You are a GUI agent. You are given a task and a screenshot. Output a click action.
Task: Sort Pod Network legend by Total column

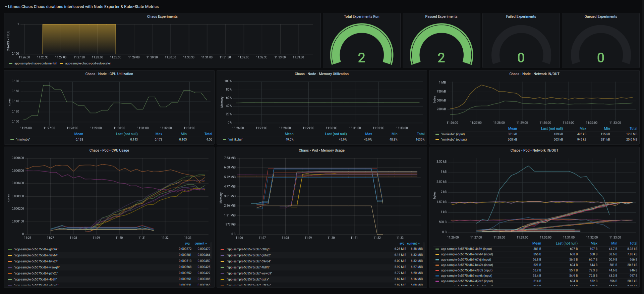(x=633, y=243)
